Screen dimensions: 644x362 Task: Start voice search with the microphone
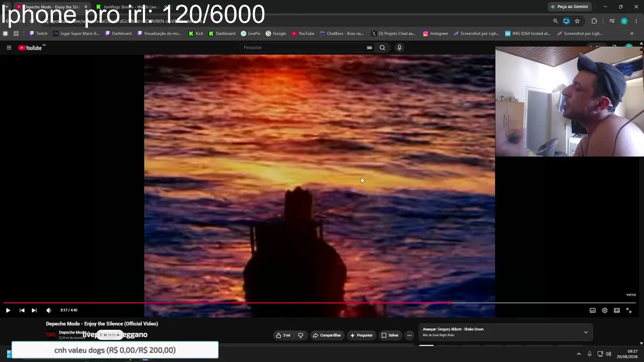pos(399,48)
